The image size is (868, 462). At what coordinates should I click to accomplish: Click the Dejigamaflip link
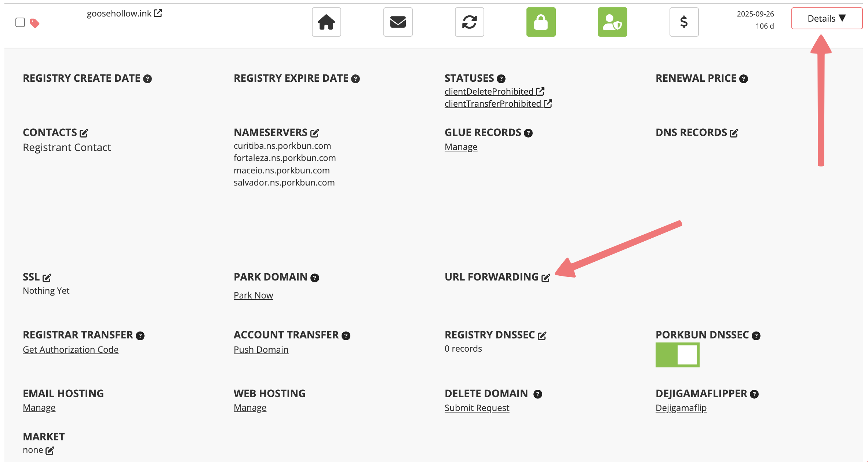[681, 408]
